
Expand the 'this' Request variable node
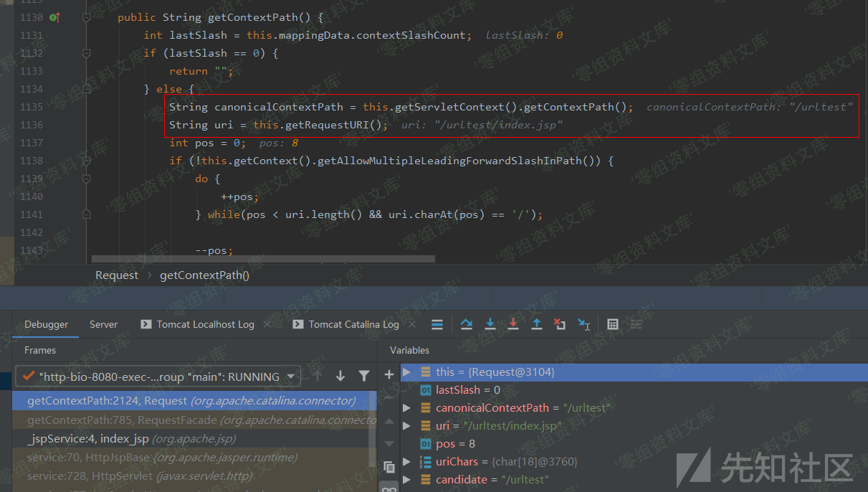point(407,372)
